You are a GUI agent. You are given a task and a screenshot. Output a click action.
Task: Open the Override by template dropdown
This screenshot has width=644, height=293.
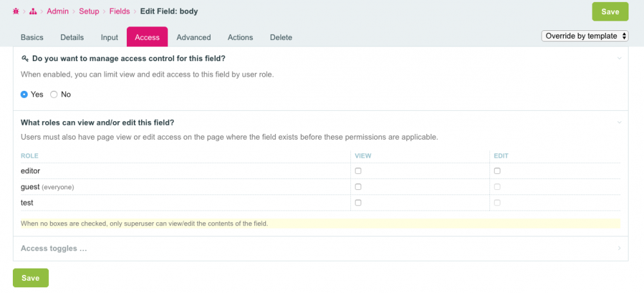coord(585,36)
